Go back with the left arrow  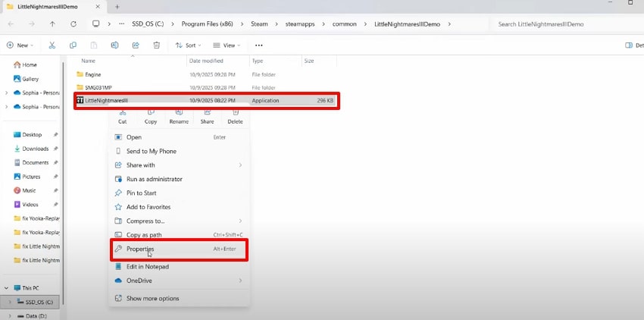coord(11,24)
